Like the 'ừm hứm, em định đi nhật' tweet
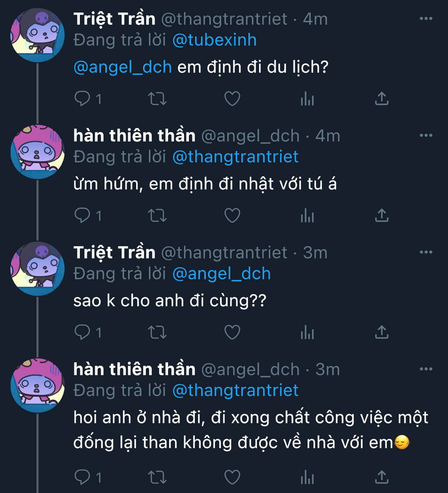Viewport: 448px width, 493px height. tap(232, 215)
